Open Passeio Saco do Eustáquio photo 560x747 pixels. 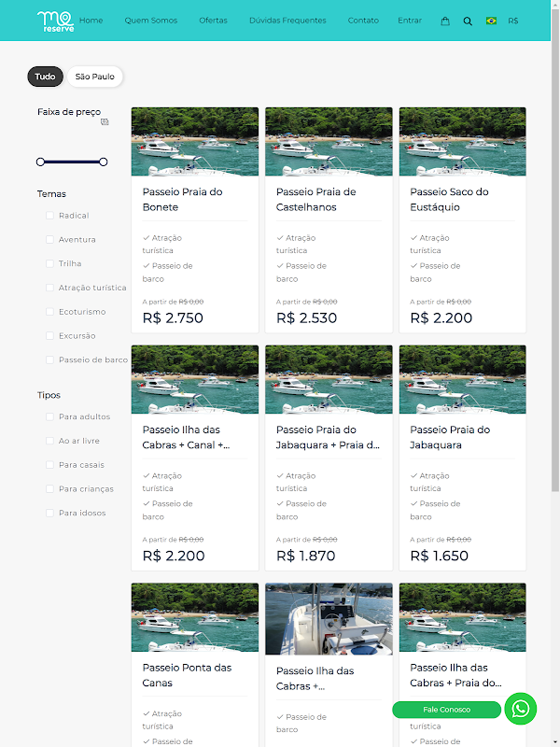[462, 142]
